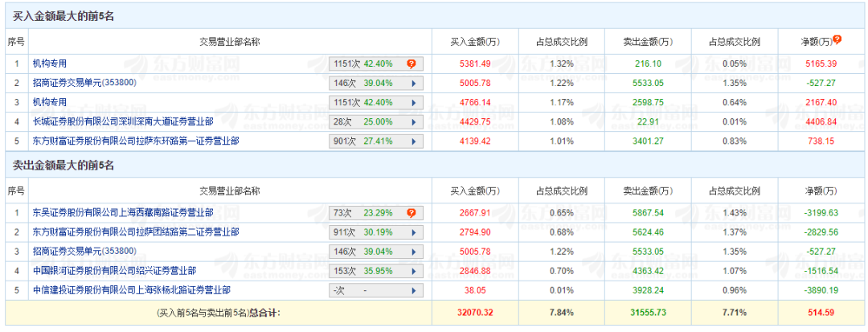The width and height of the screenshot is (868, 332).
Task: Select buy amount 4139.42
Action: coord(475,141)
